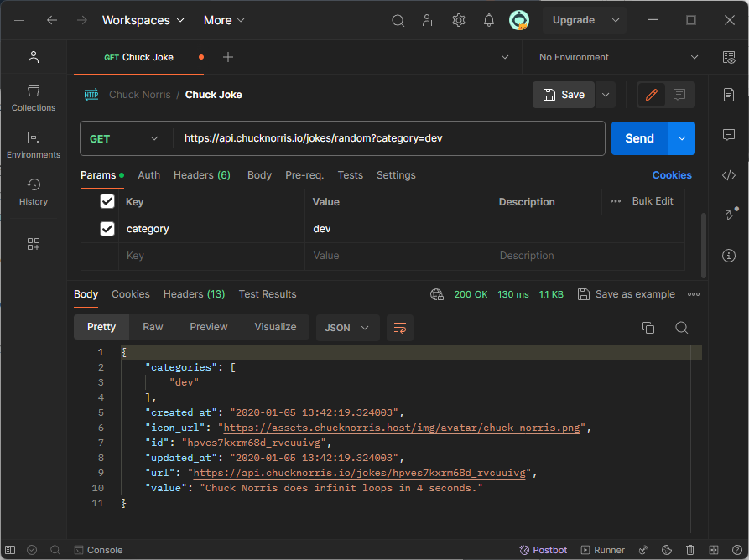749x560 pixels.
Task: Open the Upgrade dropdown arrow
Action: click(616, 20)
